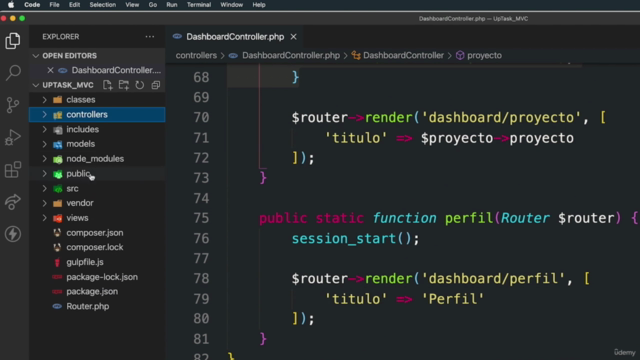This screenshot has width=640, height=360.
Task: Open the Edit menu
Action: coord(74,5)
